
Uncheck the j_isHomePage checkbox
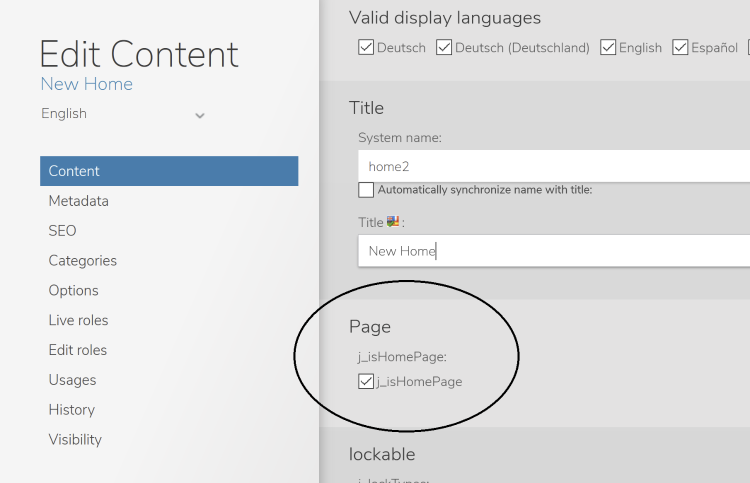[366, 382]
